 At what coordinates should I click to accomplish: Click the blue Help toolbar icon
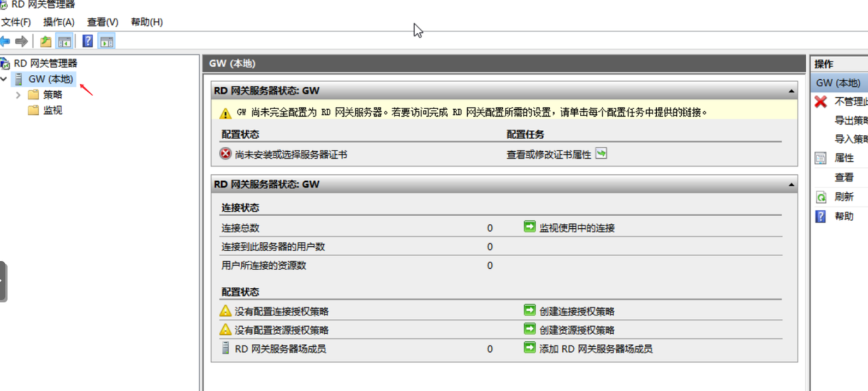coord(87,42)
